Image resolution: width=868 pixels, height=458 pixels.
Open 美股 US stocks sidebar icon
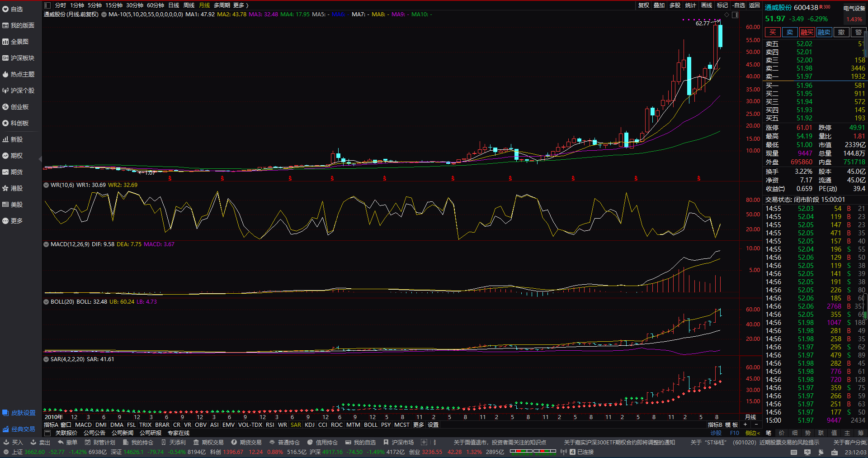pyautogui.click(x=5, y=205)
